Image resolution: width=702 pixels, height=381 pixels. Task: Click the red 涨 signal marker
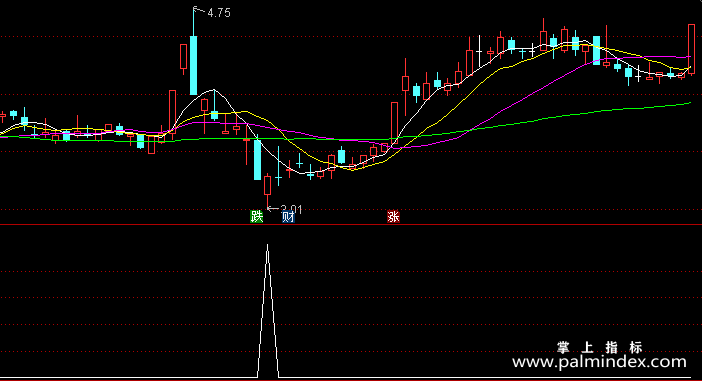click(394, 217)
